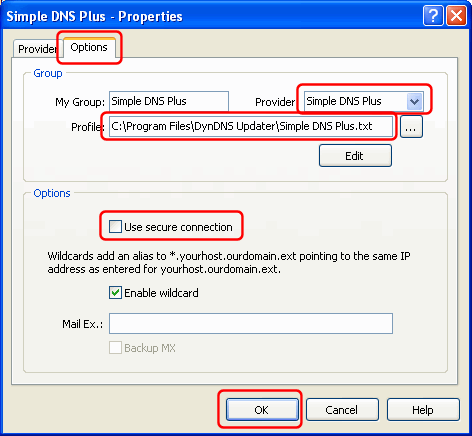Click the Use secure connection label text

pos(178,227)
